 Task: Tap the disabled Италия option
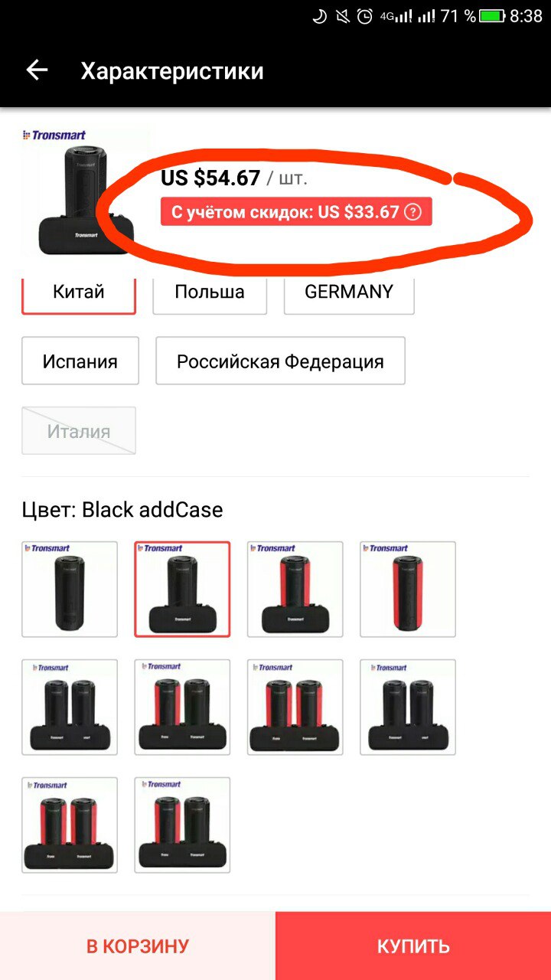click(x=79, y=430)
